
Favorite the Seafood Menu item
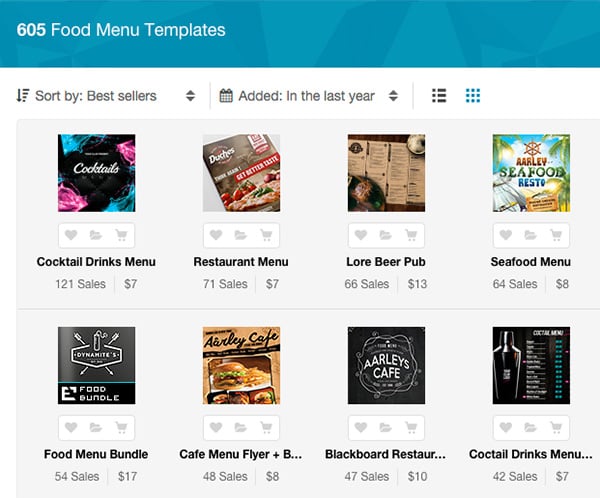(x=506, y=235)
